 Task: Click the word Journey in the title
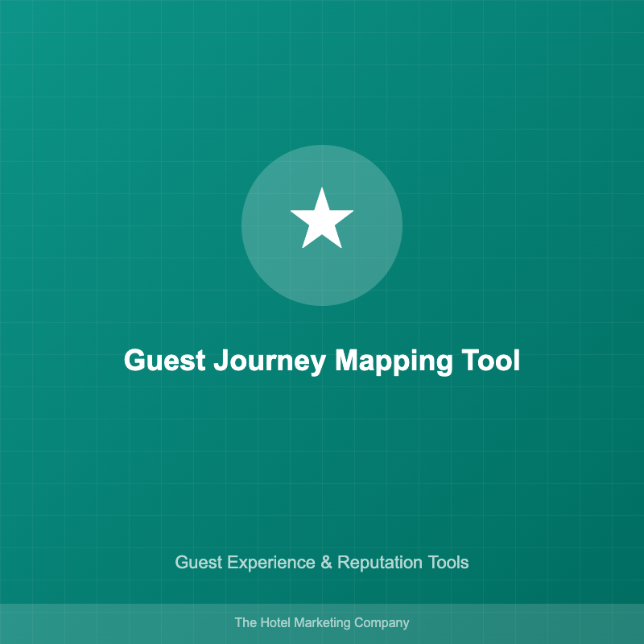click(270, 361)
